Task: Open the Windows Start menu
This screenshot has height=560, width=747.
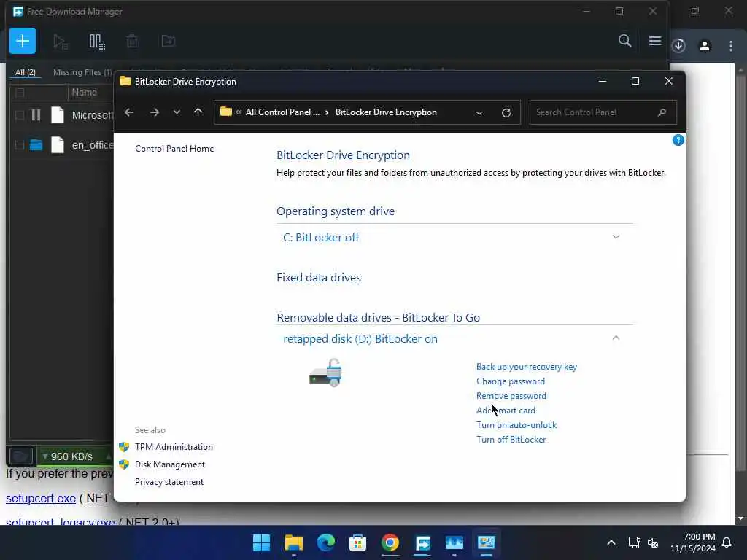Action: pyautogui.click(x=261, y=542)
